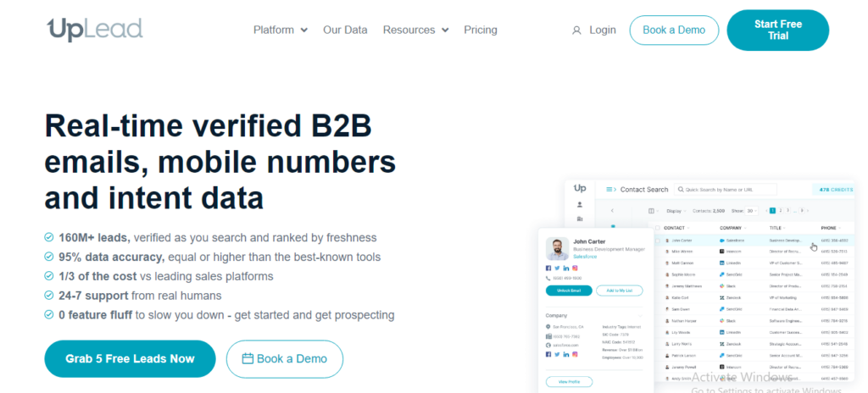Click John Carter's Twitter icon
Image resolution: width=868 pixels, height=393 pixels.
(557, 268)
